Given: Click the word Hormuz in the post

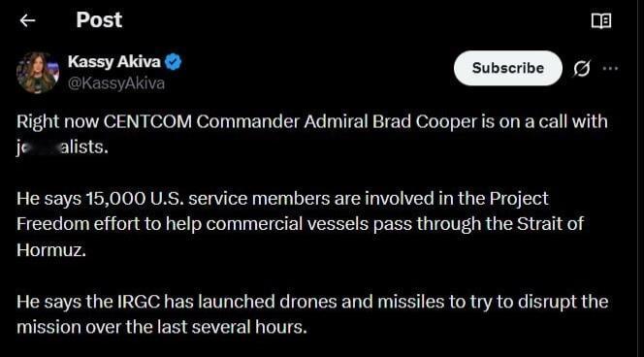Looking at the screenshot, I should [x=51, y=249].
